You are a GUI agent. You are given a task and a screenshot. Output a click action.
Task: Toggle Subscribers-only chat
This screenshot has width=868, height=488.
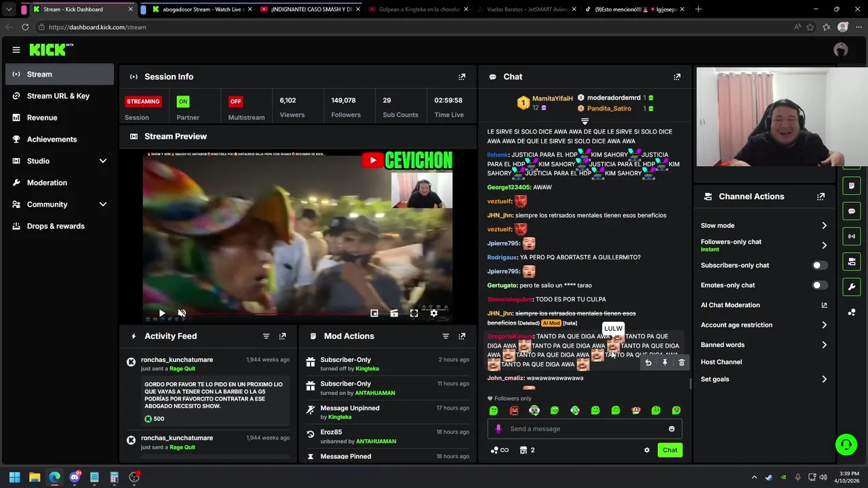(x=819, y=265)
